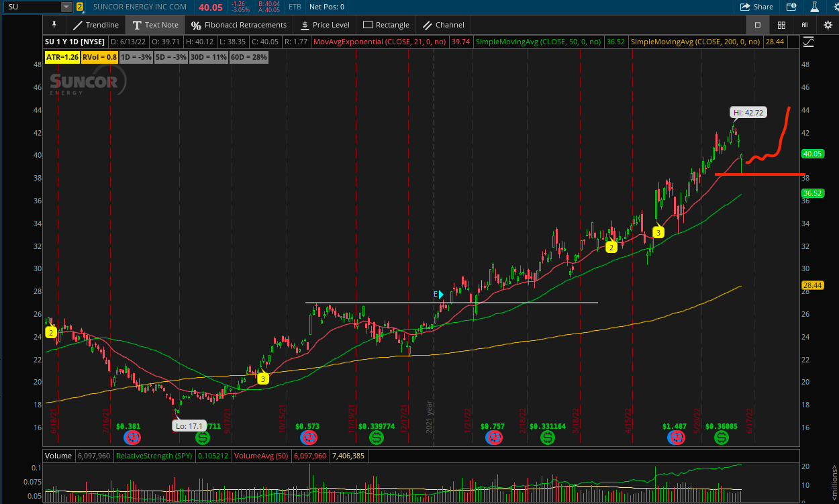Pick the Price Level drawing tool
Viewport: 839px width, 504px height.
click(x=325, y=25)
